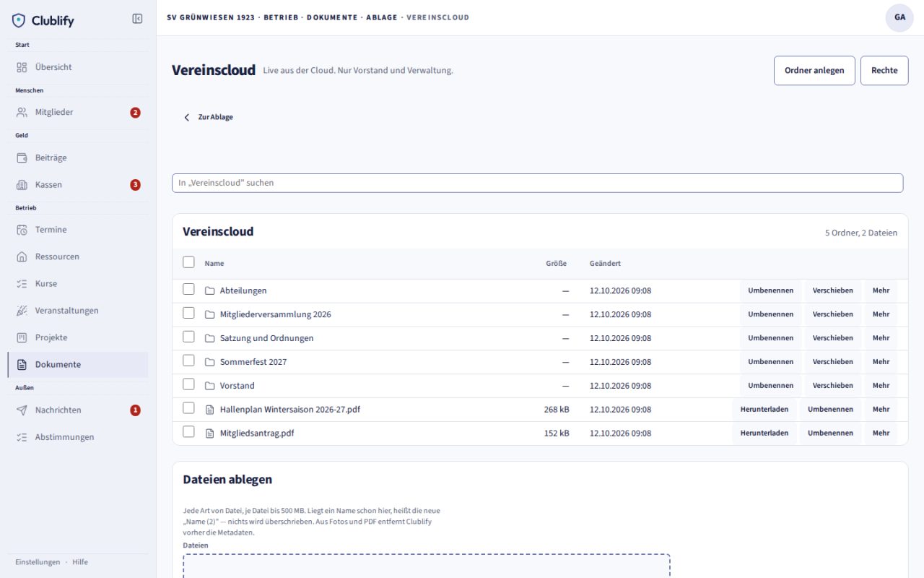Focus the Vereinscloud search field
The width and height of the screenshot is (924, 578).
click(537, 183)
